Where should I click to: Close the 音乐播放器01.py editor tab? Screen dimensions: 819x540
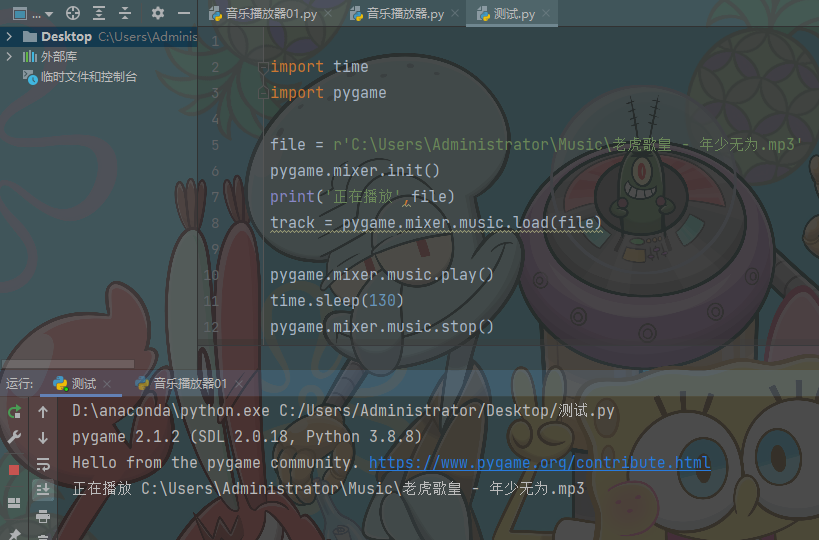coord(328,14)
